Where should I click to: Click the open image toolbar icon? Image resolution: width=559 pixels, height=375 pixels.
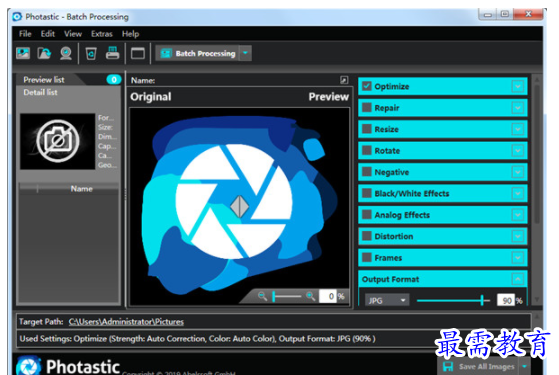tap(23, 53)
